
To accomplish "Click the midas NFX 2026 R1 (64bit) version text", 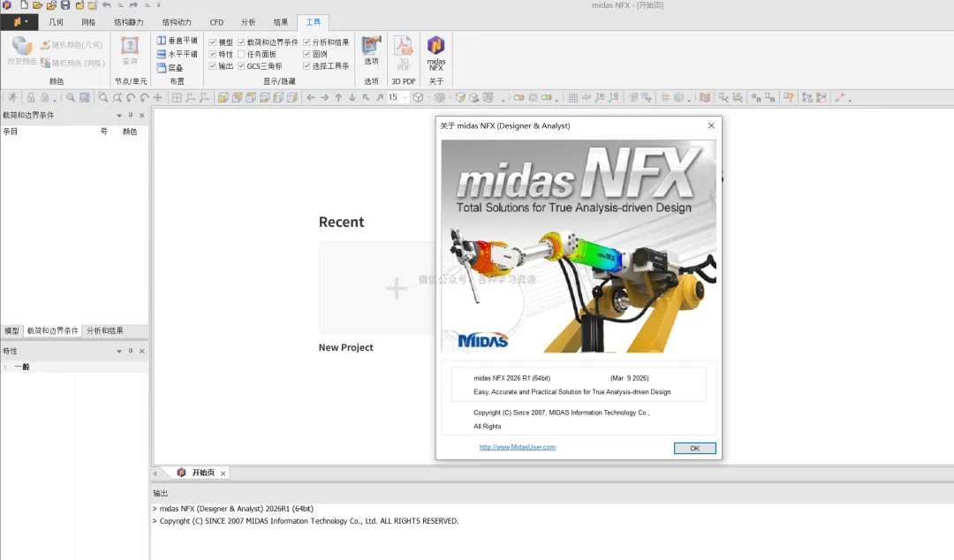I will (511, 378).
